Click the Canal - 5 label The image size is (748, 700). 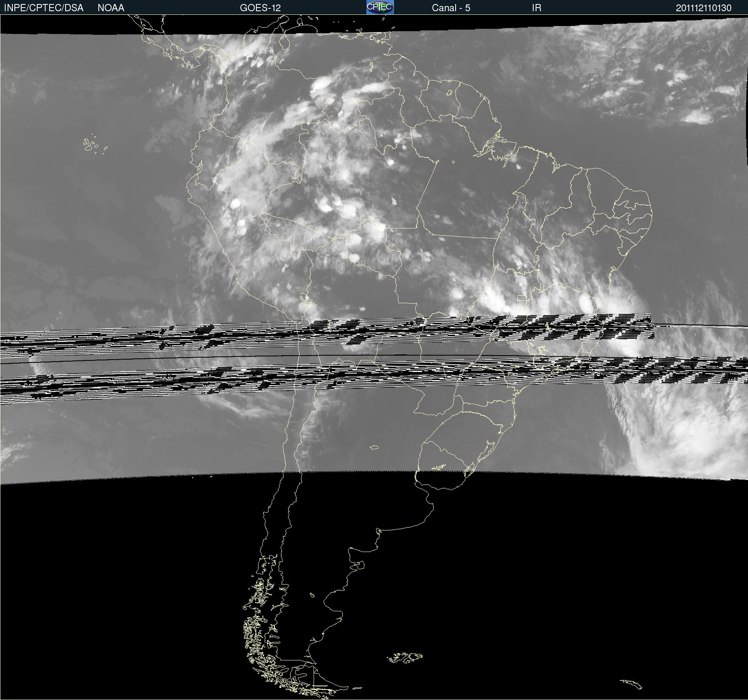point(451,8)
